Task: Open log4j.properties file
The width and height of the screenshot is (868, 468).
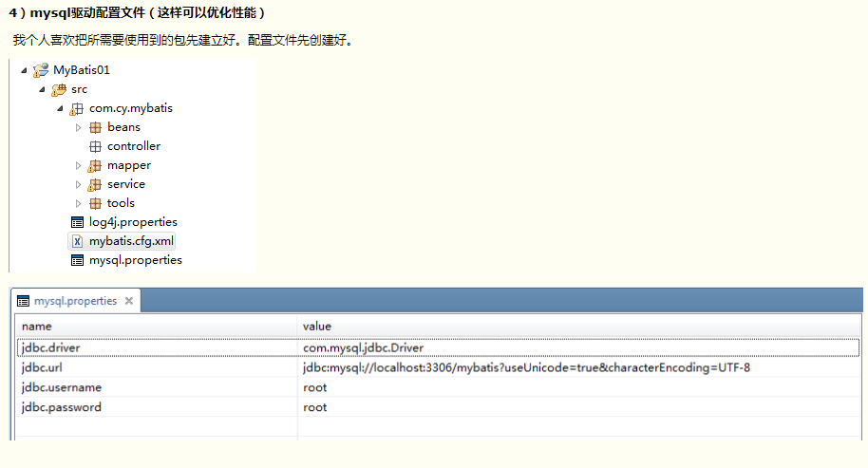Action: pos(133,222)
